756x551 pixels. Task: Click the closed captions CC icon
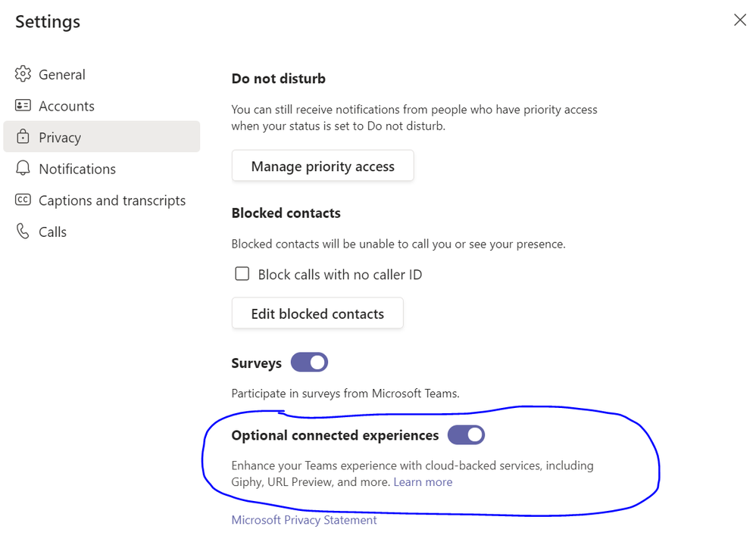[x=23, y=201]
